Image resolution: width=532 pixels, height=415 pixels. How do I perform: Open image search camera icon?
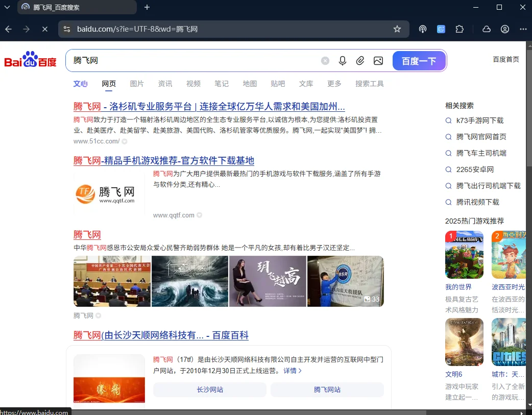point(378,61)
